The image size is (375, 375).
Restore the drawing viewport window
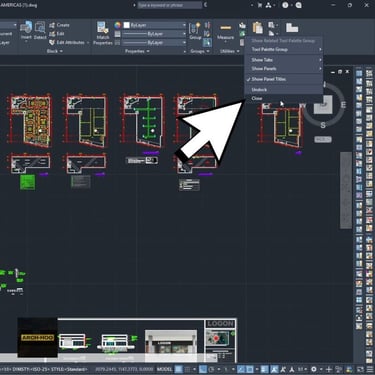(x=340, y=72)
